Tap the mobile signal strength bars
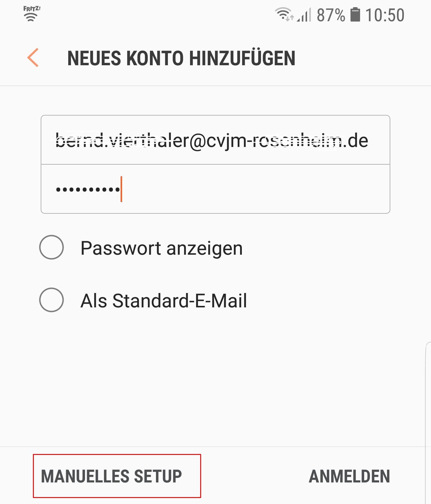 tap(305, 15)
